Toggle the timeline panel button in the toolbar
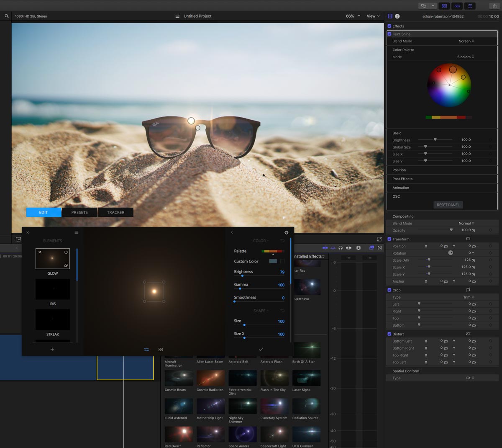Screen dimensions: 502x448 click(457, 6)
